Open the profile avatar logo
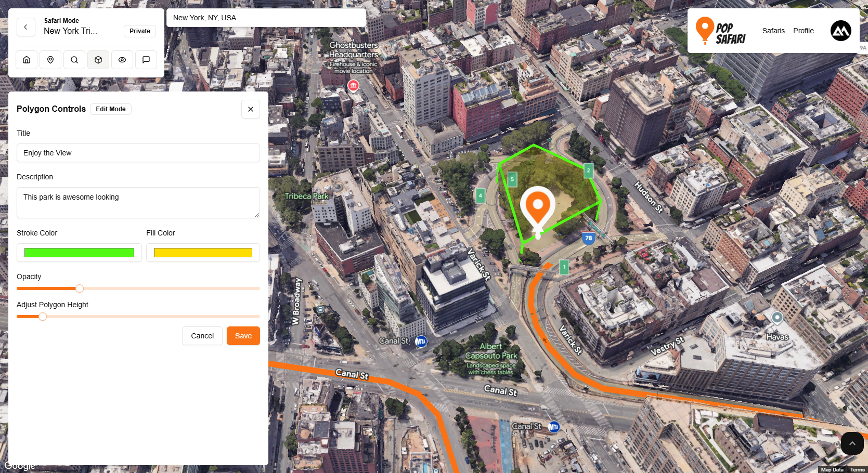The image size is (868, 473). click(x=840, y=31)
